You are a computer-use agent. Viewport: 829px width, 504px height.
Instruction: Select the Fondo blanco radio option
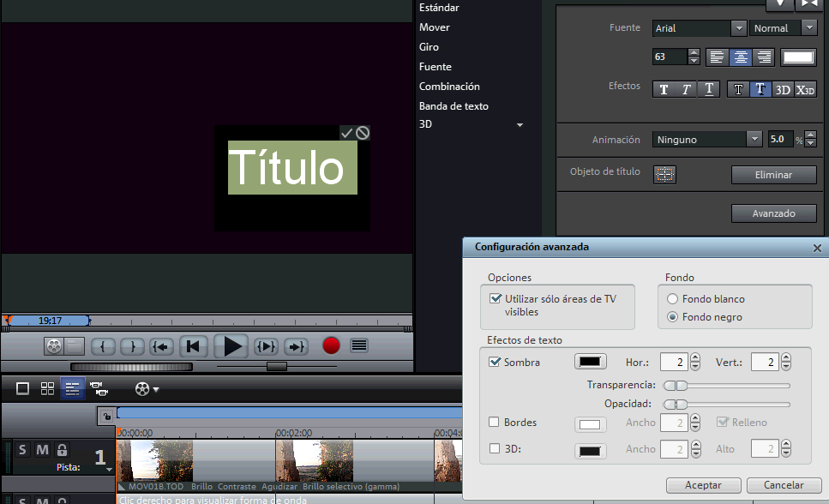tap(673, 299)
